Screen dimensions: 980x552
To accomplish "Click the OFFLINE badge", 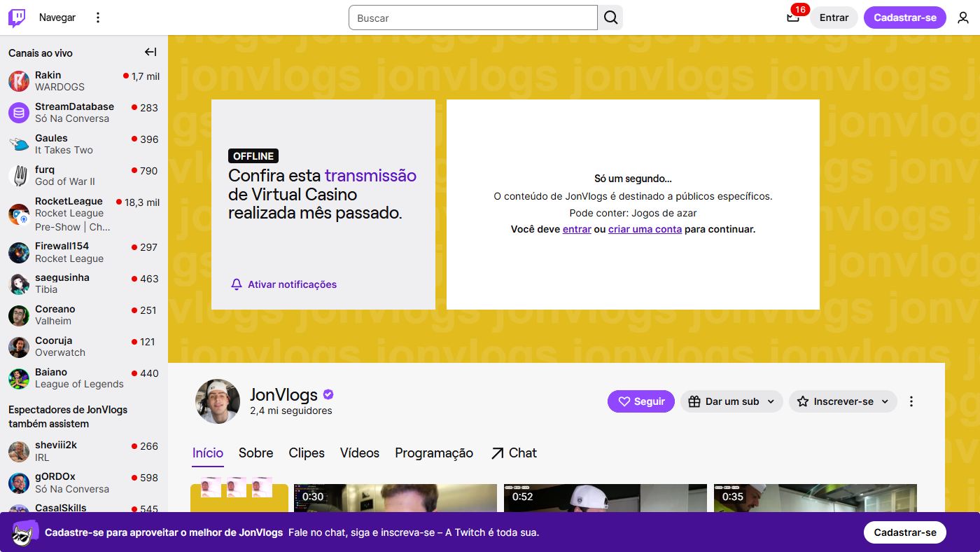I will pos(253,156).
